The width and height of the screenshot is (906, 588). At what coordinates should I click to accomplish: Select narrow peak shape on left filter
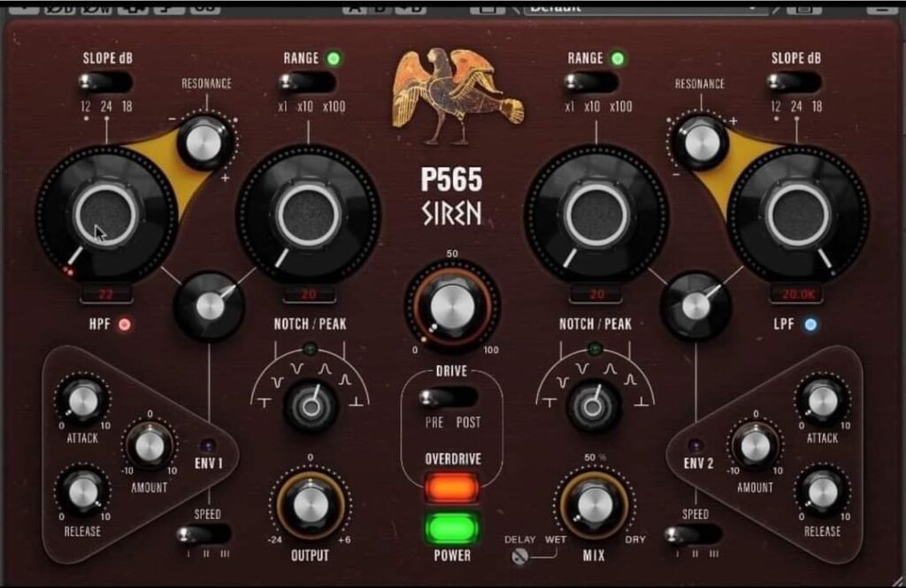tap(345, 380)
